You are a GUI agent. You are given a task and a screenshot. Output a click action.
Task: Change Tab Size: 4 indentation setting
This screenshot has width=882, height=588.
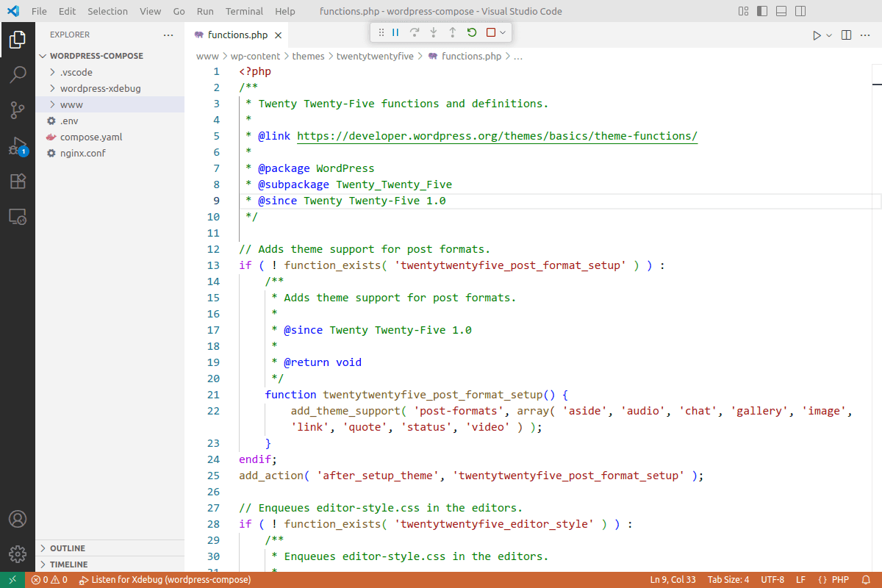[x=728, y=580]
